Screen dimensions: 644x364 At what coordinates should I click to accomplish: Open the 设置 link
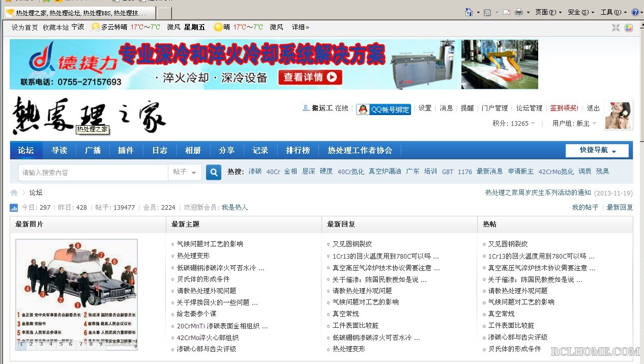[425, 108]
